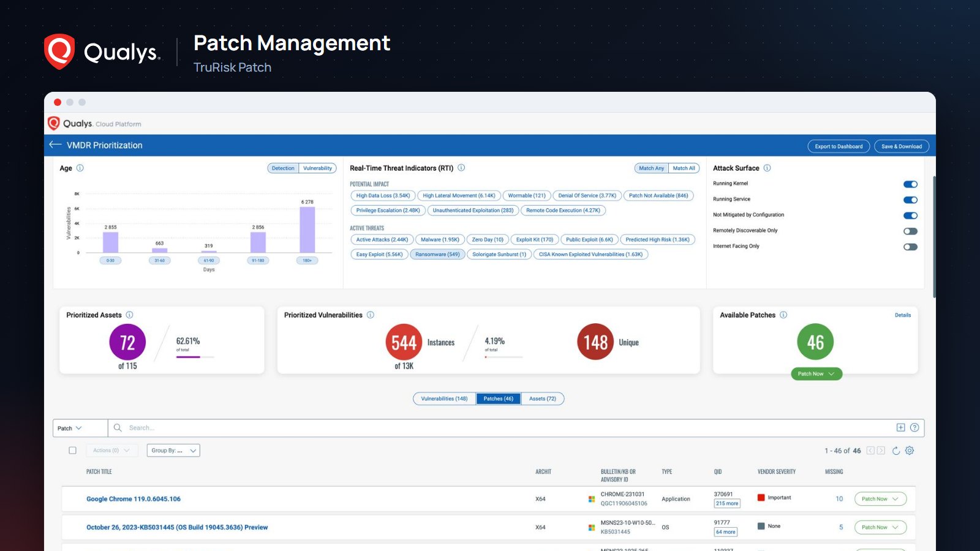Go to previous page of patches

(870, 451)
